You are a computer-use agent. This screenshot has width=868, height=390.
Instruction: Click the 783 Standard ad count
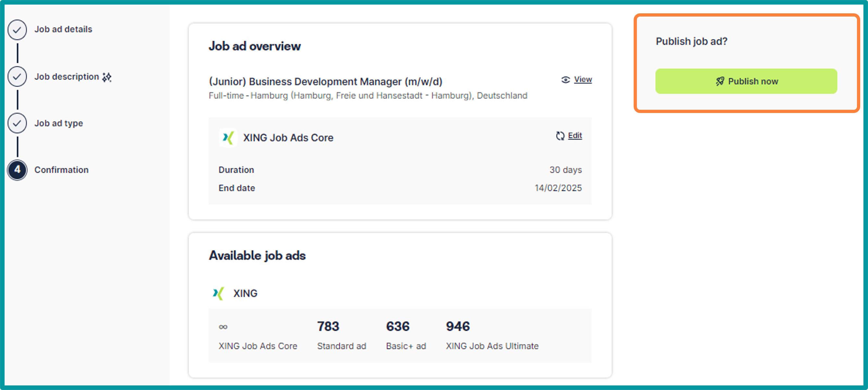tap(328, 326)
